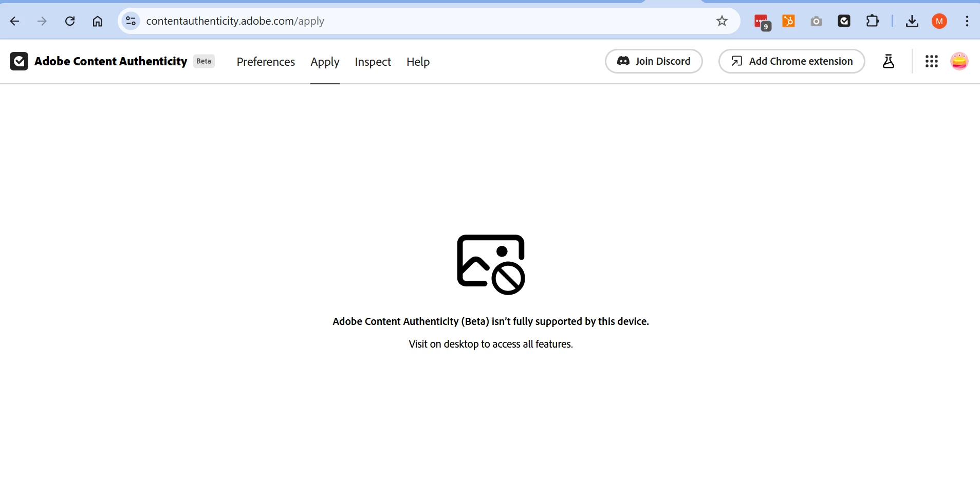This screenshot has width=980, height=489.
Task: Go back to the previous page
Action: [x=14, y=21]
